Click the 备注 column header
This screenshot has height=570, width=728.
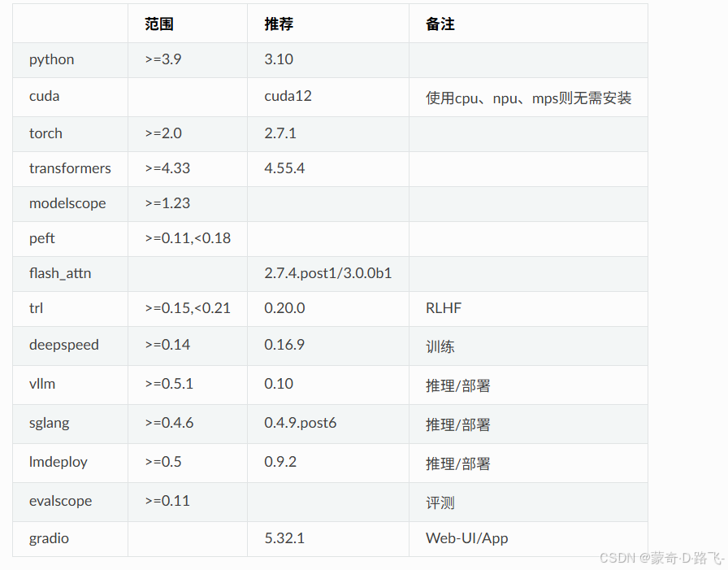438,24
